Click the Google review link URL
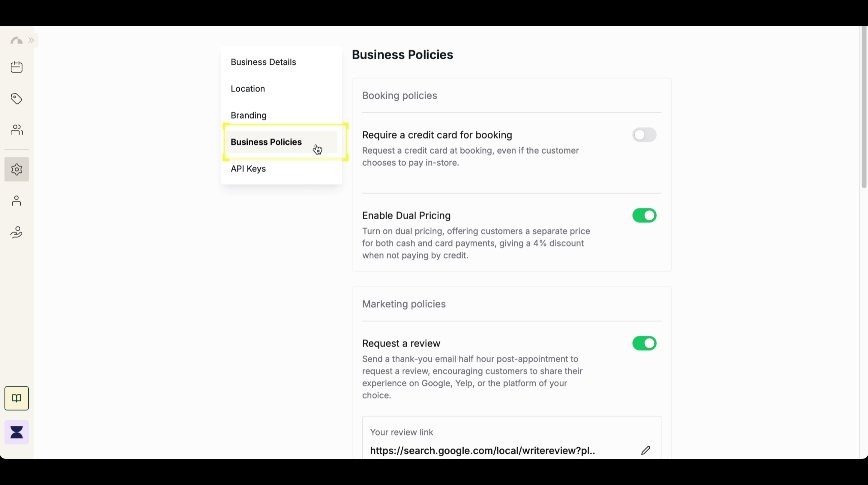 482,451
